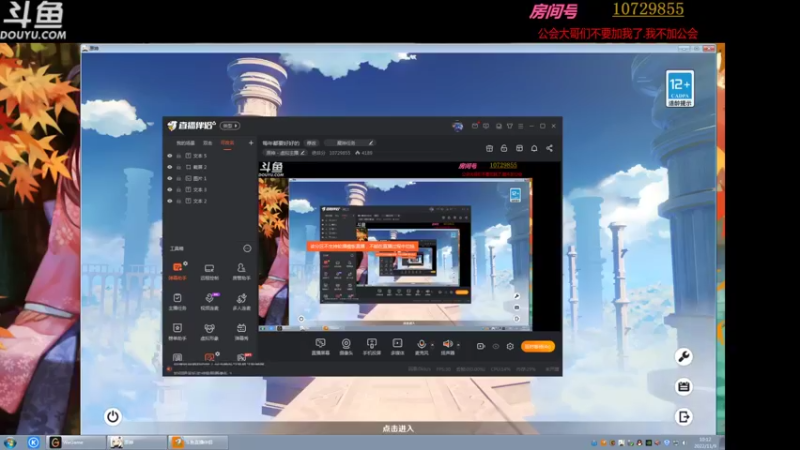
Task: Hide the 文本 3 source layer
Action: click(170, 189)
